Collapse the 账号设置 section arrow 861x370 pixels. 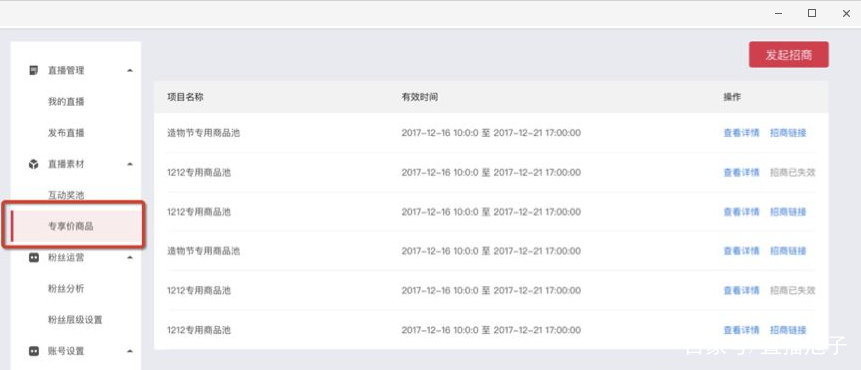(130, 351)
